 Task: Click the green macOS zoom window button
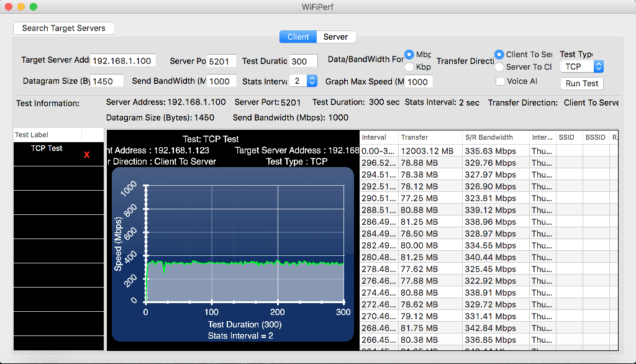coord(34,6)
